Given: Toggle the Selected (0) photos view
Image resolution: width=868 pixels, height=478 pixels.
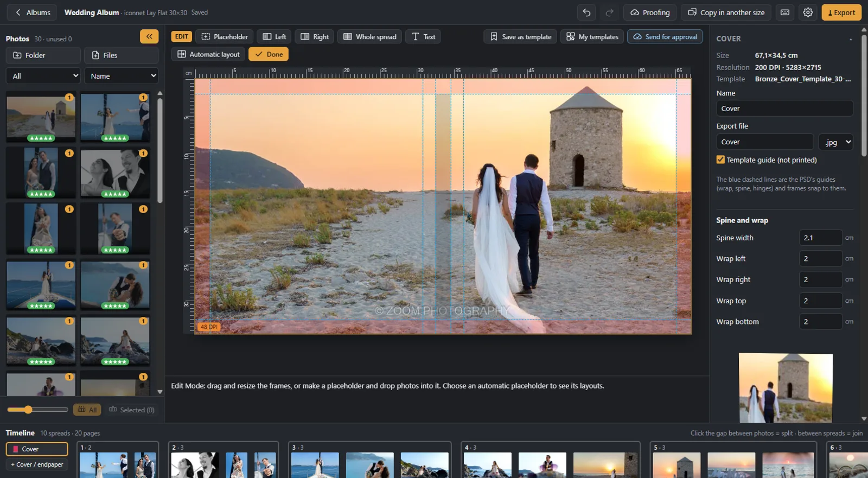Looking at the screenshot, I should point(132,410).
